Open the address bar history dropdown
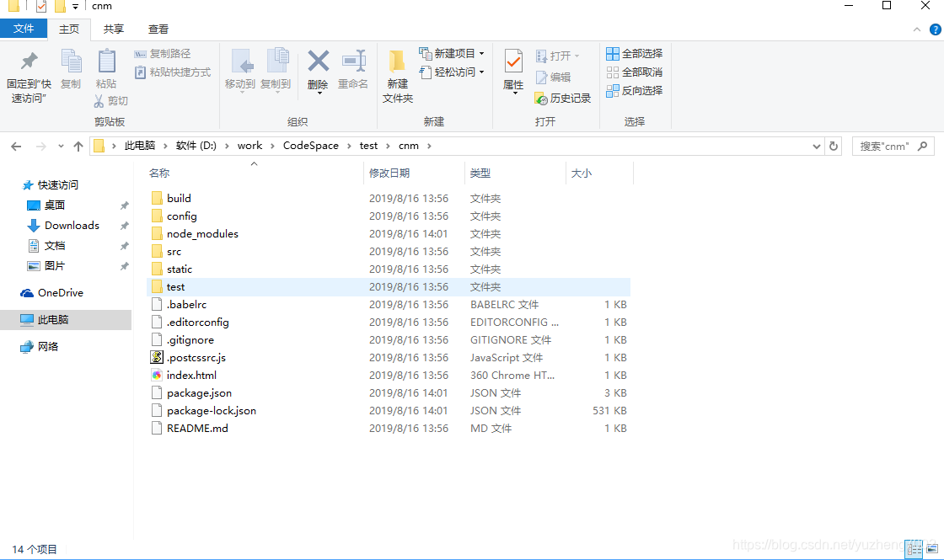Image resolution: width=944 pixels, height=560 pixels. (817, 147)
